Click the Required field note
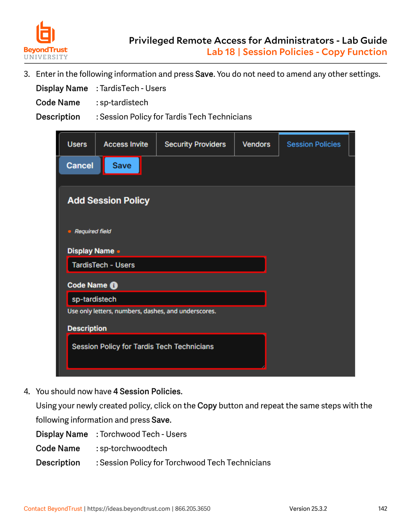Image resolution: width=411 pixels, height=532 pixels. click(93, 231)
